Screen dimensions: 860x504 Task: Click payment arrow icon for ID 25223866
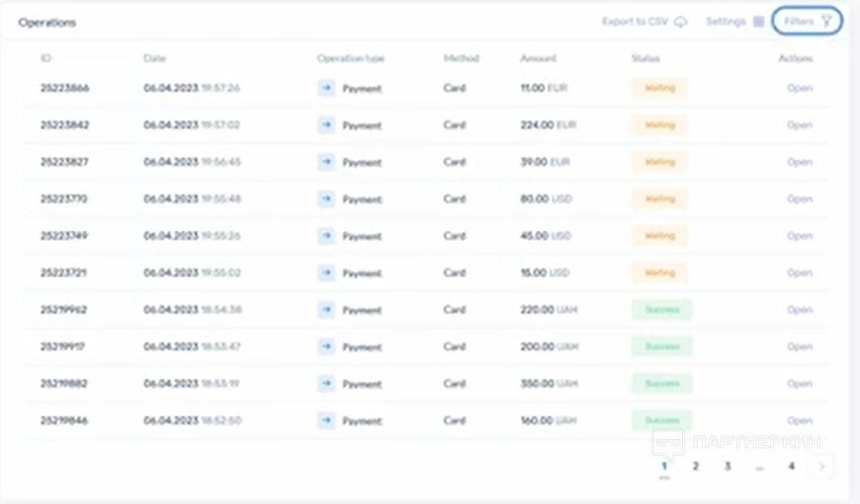[x=327, y=88]
